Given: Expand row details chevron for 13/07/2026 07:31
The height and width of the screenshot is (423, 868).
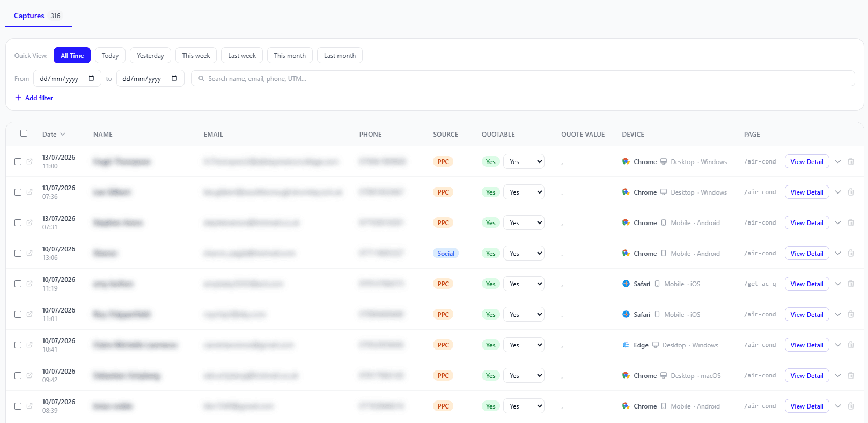Looking at the screenshot, I should click(838, 222).
